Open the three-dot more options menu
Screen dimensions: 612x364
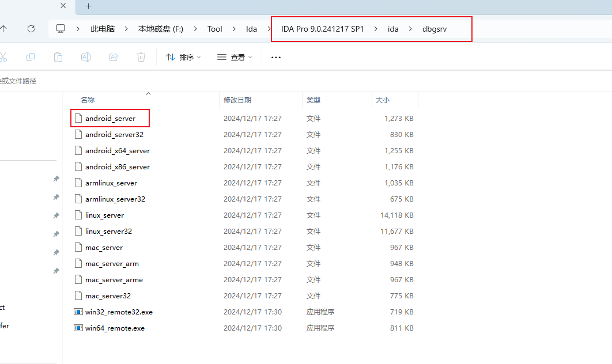pyautogui.click(x=276, y=57)
